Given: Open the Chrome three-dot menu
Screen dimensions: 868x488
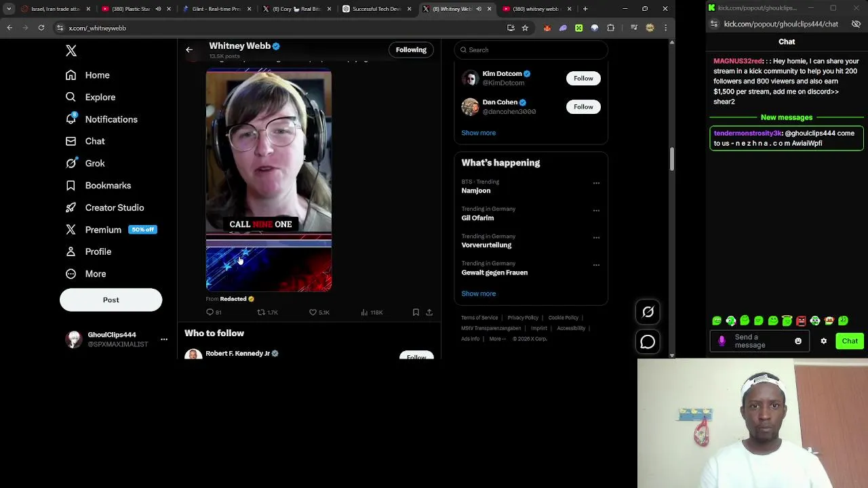Looking at the screenshot, I should click(665, 28).
